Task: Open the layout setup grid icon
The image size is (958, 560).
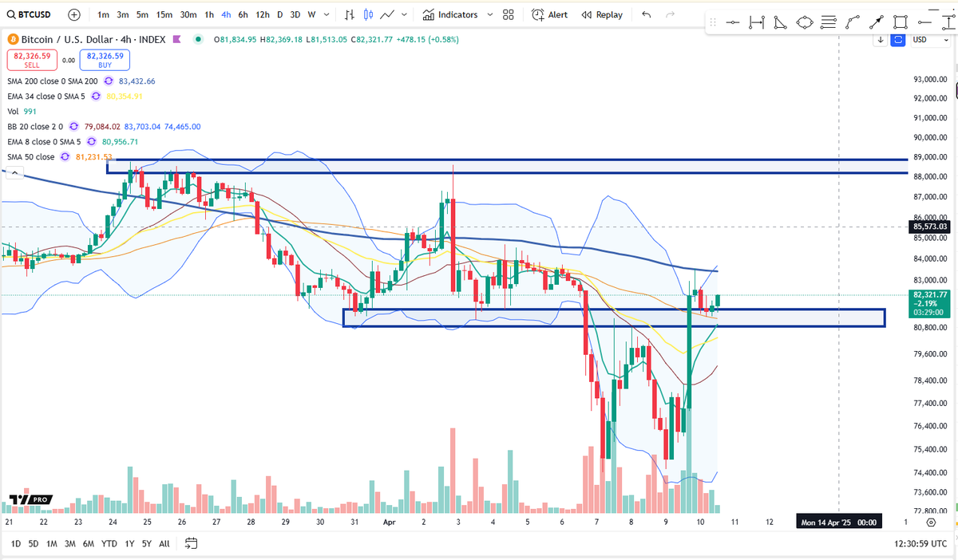Action: coord(509,14)
